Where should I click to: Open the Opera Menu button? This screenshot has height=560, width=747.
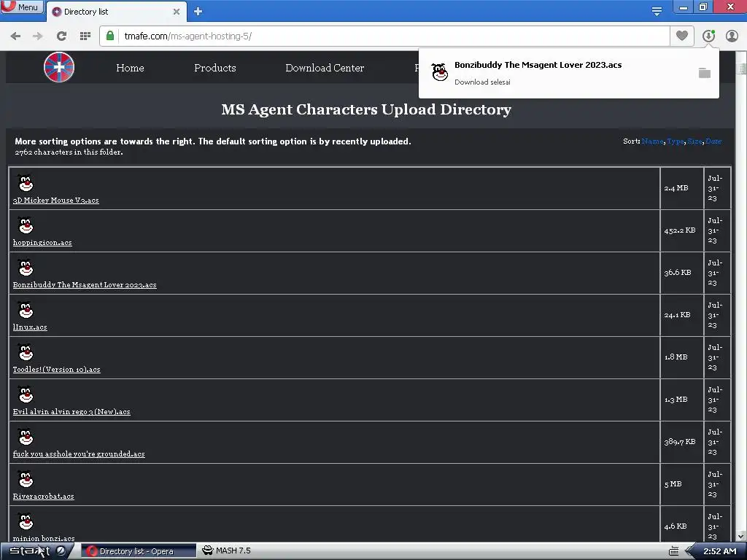22,7
